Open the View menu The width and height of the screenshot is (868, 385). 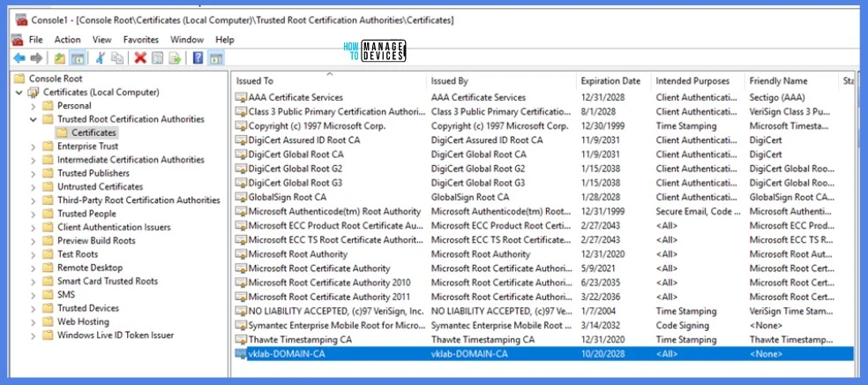[101, 40]
